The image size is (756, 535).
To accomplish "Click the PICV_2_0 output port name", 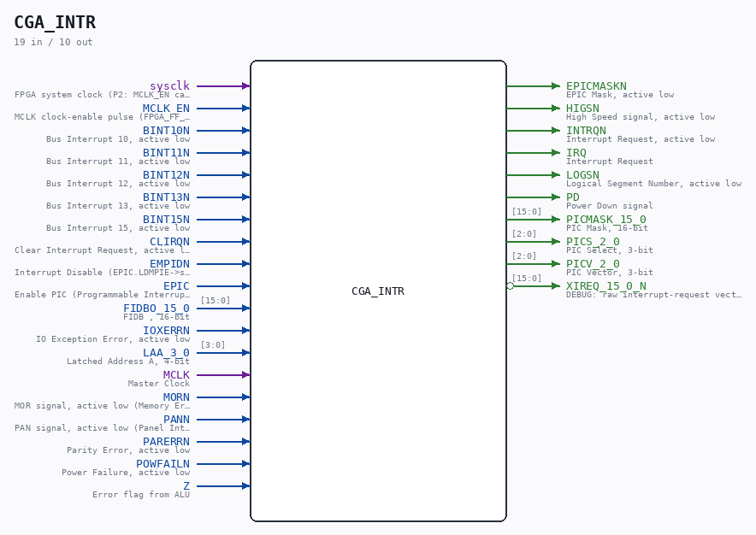I will point(593,263).
